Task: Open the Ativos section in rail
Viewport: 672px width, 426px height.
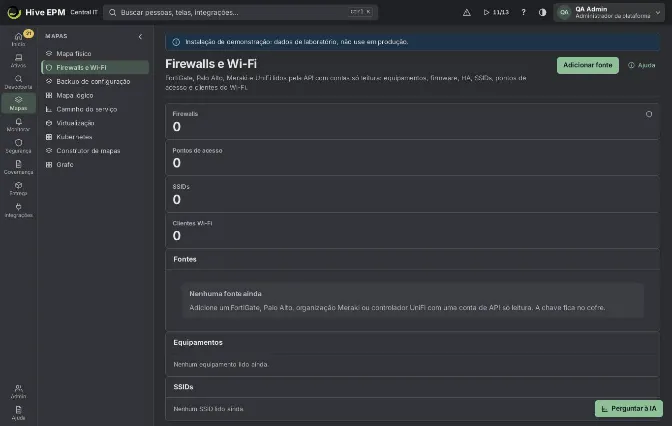Action: pos(18,60)
